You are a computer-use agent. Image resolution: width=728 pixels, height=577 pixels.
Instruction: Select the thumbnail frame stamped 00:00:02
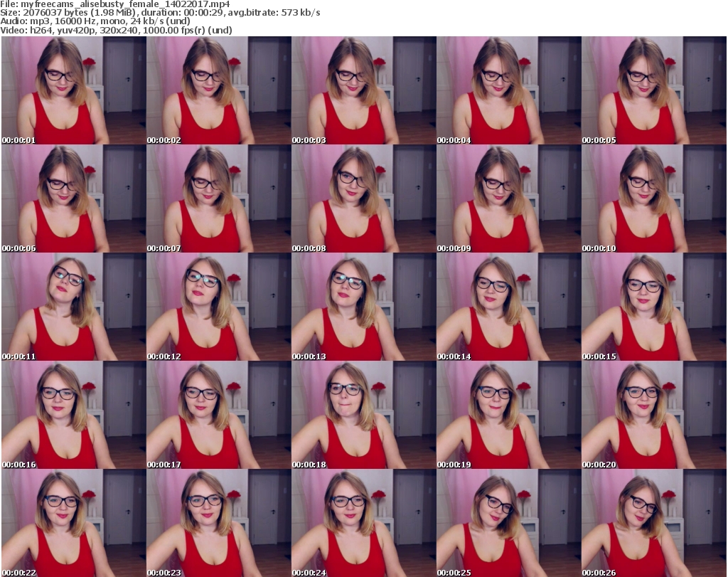coord(219,90)
